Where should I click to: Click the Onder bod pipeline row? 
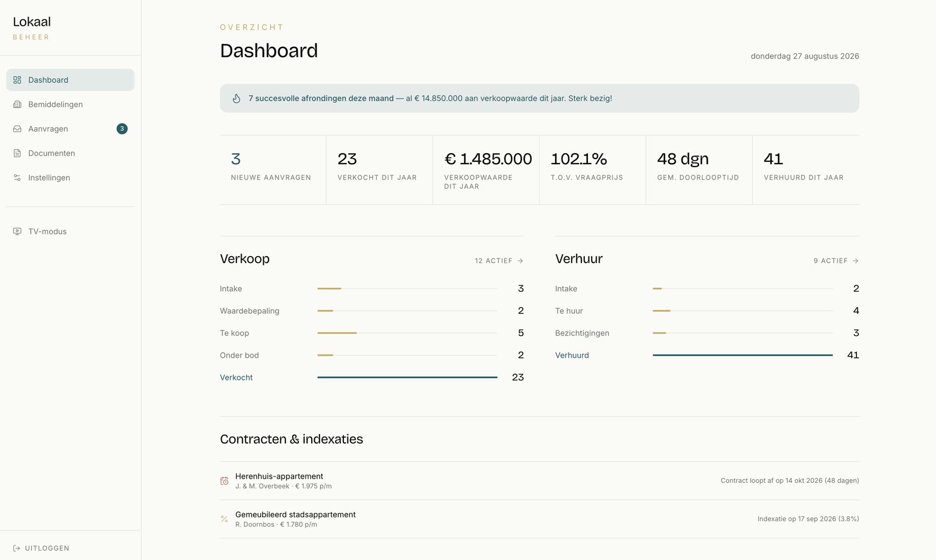(372, 355)
